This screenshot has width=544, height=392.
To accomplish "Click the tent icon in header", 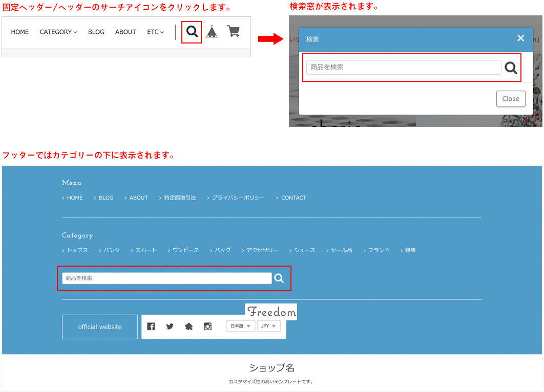I will (x=212, y=32).
